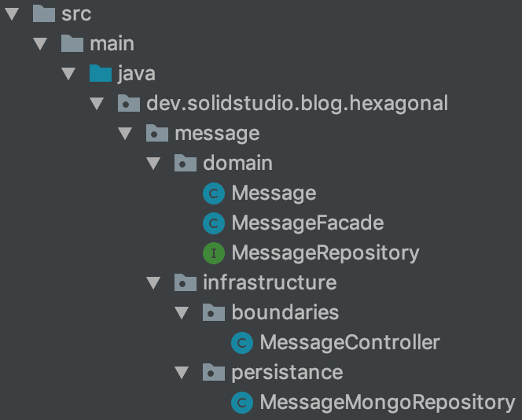Collapse the src folder arrow
Viewport: 522px width, 420px height.
coord(12,14)
